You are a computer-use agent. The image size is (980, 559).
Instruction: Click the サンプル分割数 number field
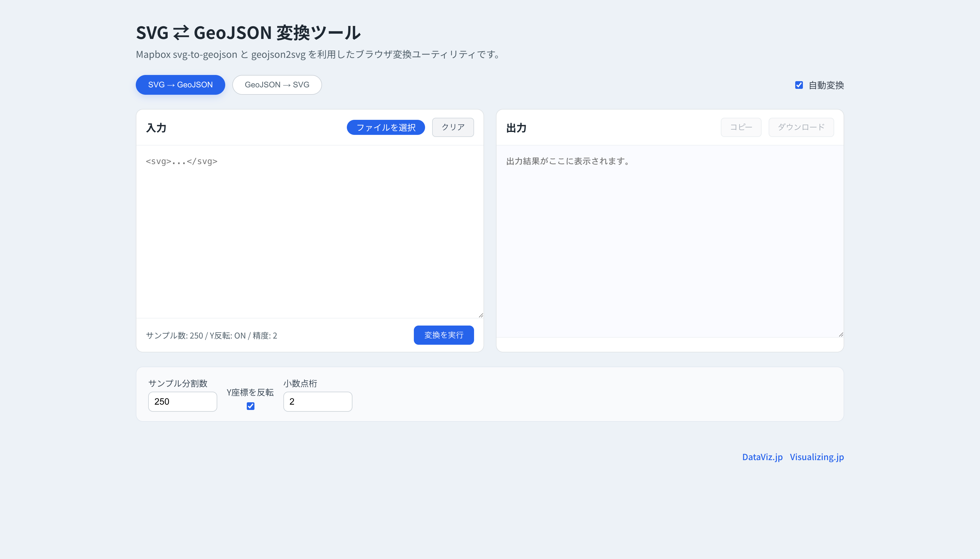tap(182, 402)
